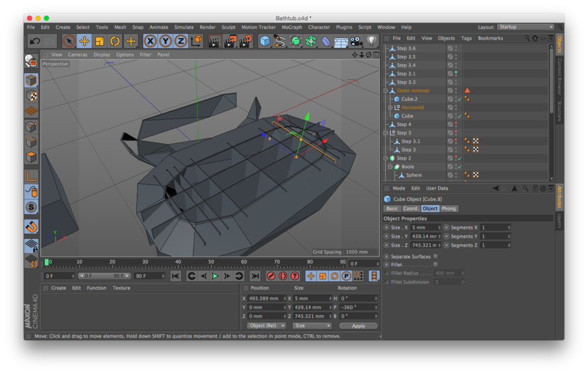Expand the Horizontil null object
The width and height of the screenshot is (588, 374).
(390, 108)
